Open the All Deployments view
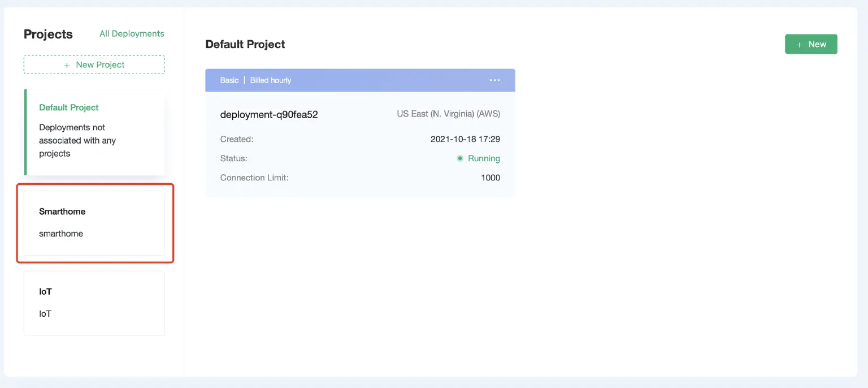Image resolution: width=868 pixels, height=388 pixels. click(132, 33)
